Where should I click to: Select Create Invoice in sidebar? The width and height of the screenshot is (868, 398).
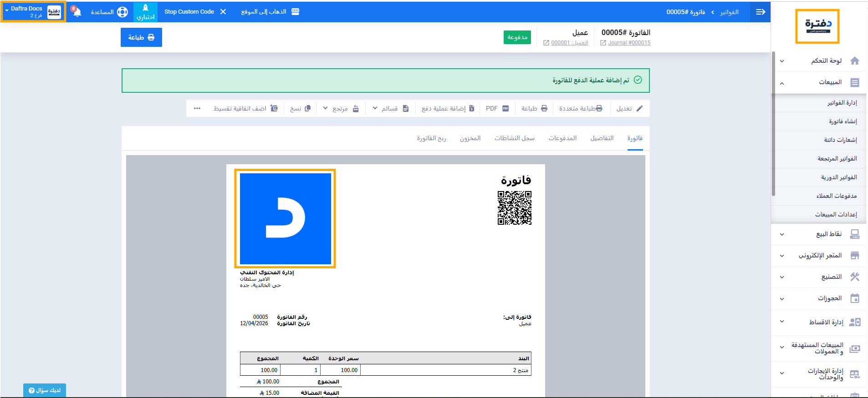click(x=842, y=121)
